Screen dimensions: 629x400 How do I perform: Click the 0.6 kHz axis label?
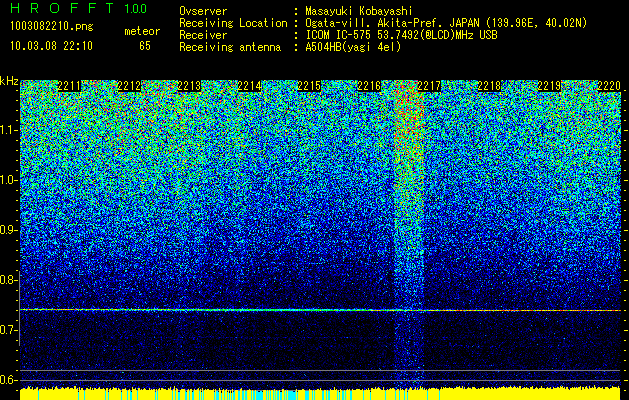8,380
